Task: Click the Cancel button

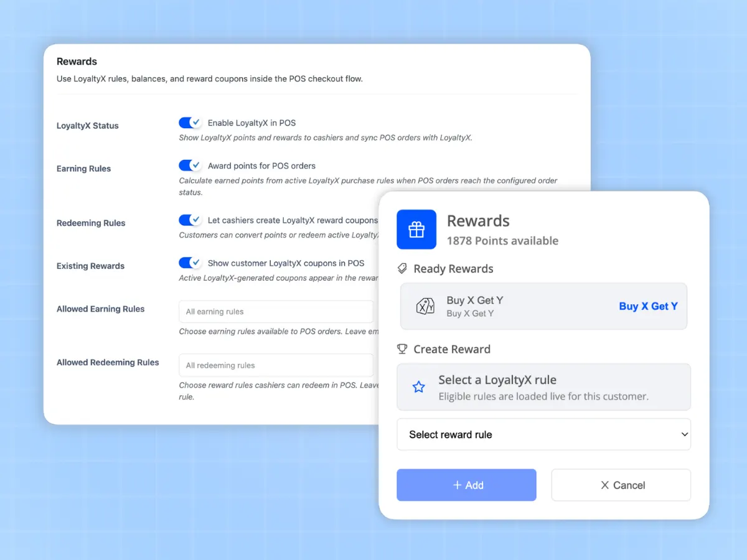Action: click(621, 485)
